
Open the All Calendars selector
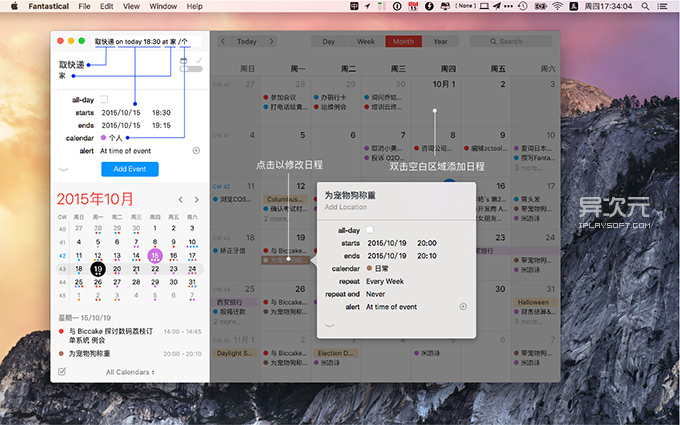[x=130, y=372]
